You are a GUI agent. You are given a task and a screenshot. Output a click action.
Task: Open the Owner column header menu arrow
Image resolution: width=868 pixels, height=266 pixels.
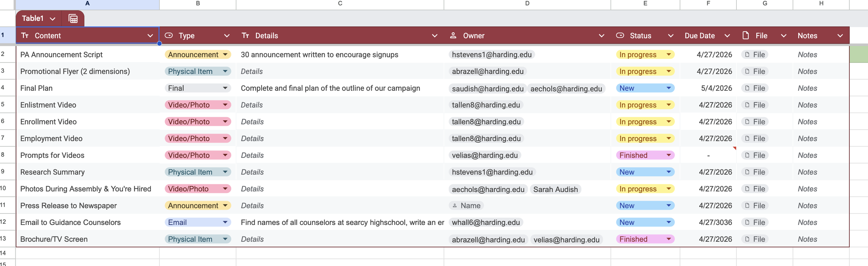click(601, 36)
